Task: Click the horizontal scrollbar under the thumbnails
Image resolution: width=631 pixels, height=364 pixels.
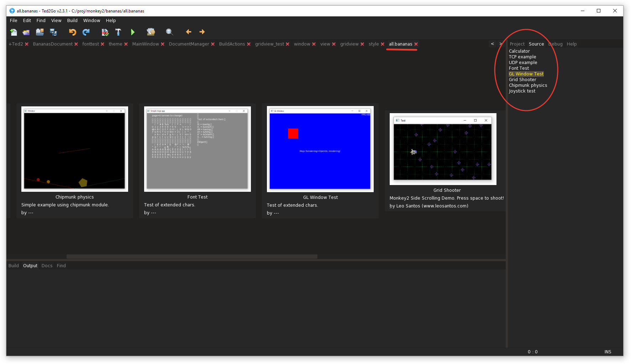Action: (192, 257)
